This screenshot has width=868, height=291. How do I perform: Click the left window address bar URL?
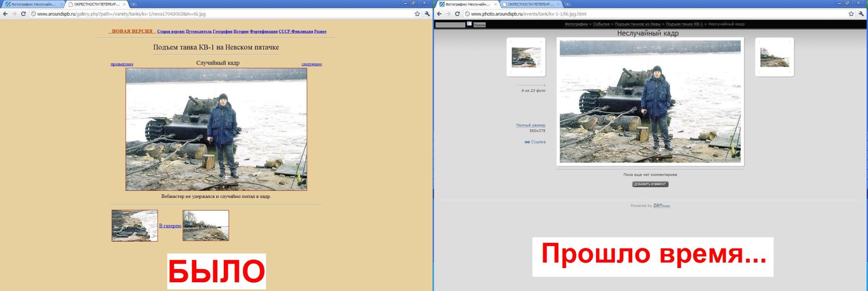121,14
